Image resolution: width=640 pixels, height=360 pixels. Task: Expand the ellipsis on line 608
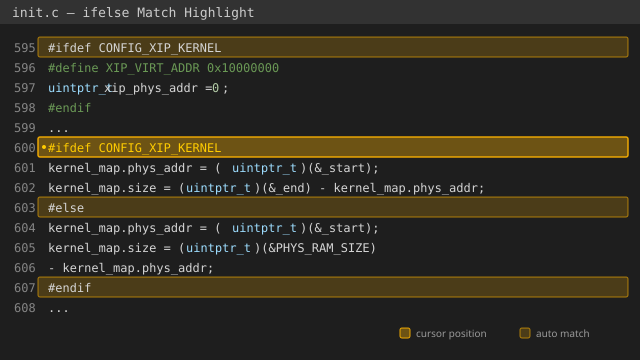pyautogui.click(x=59, y=310)
